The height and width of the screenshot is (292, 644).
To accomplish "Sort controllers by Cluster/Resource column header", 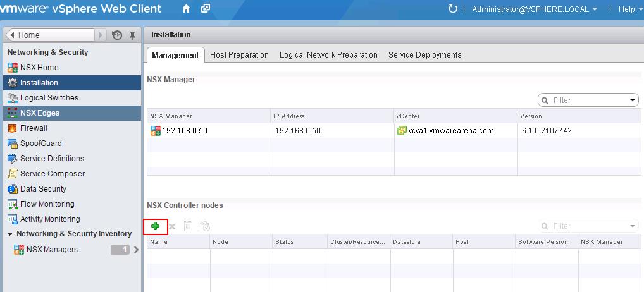I will point(359,242).
